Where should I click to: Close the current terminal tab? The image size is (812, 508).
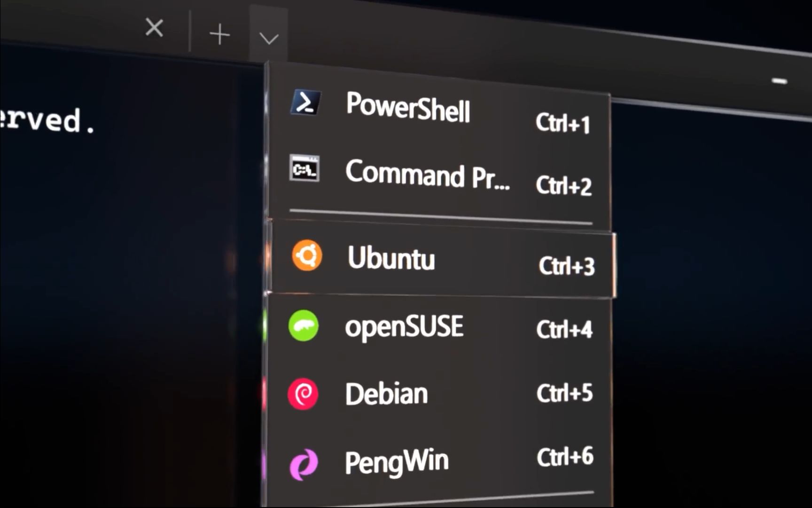pos(154,27)
